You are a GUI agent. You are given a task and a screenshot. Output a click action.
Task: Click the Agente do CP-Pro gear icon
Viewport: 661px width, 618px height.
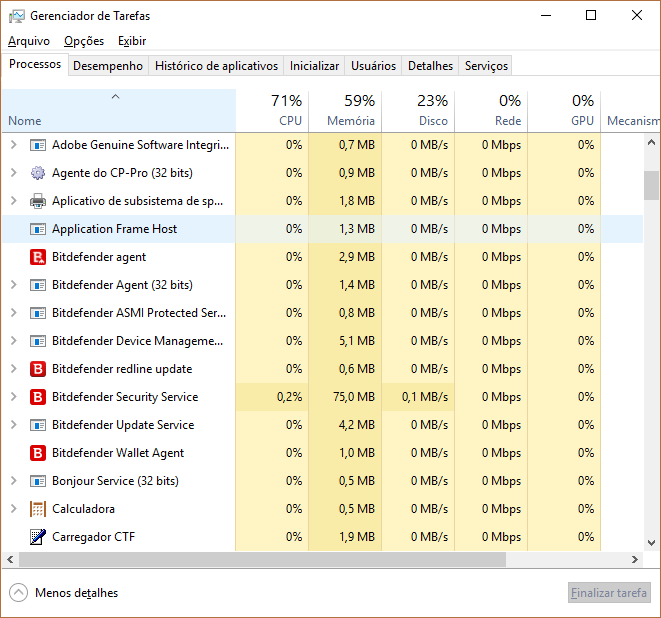click(38, 173)
